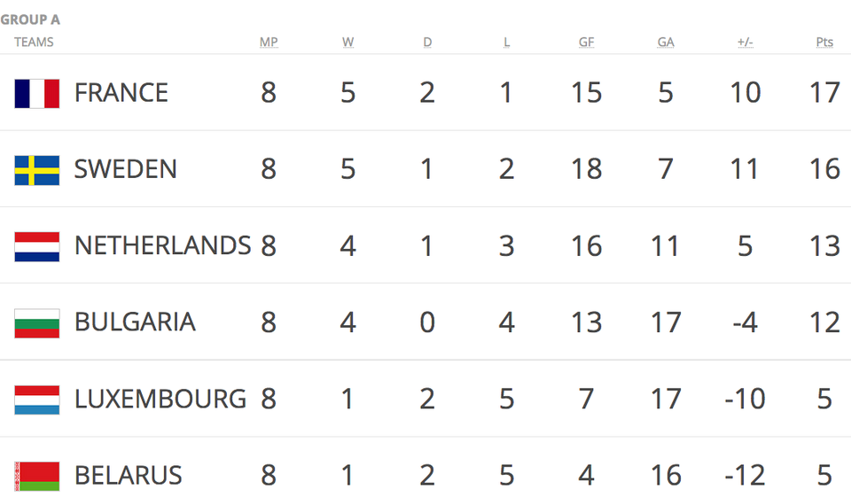Select the BULGARIA team name

(x=135, y=322)
